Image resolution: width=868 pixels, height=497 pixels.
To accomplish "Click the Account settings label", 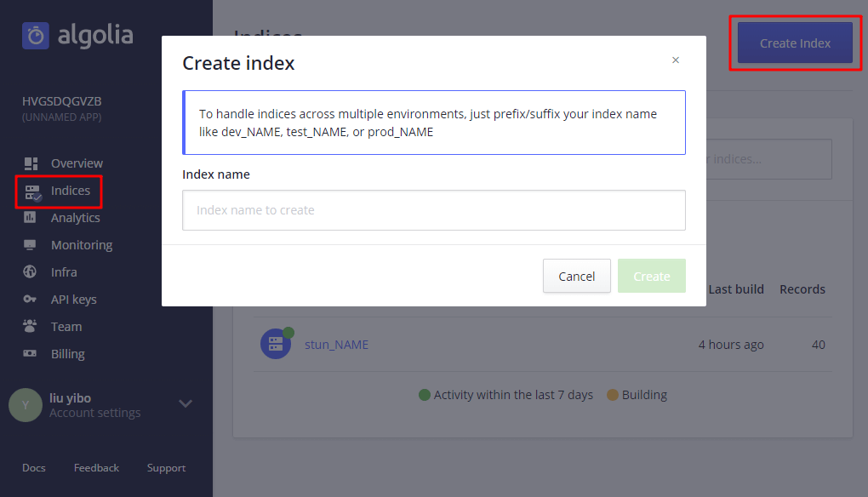I will [94, 413].
